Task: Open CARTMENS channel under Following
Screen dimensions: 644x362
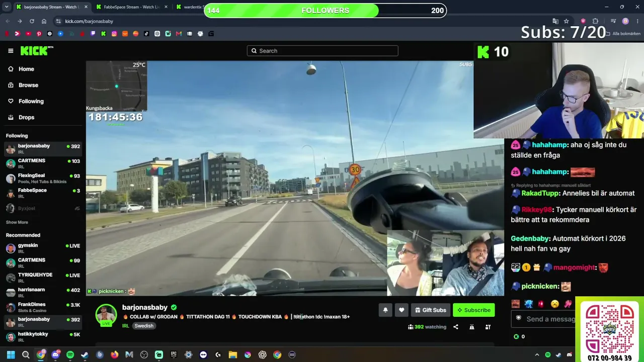Action: [43, 163]
